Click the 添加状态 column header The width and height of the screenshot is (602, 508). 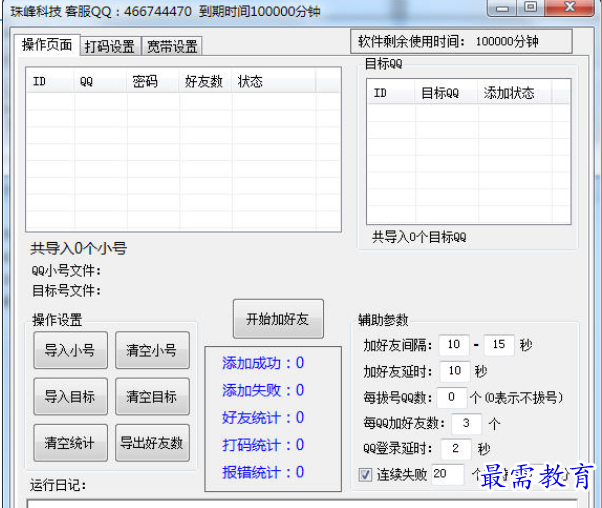515,93
